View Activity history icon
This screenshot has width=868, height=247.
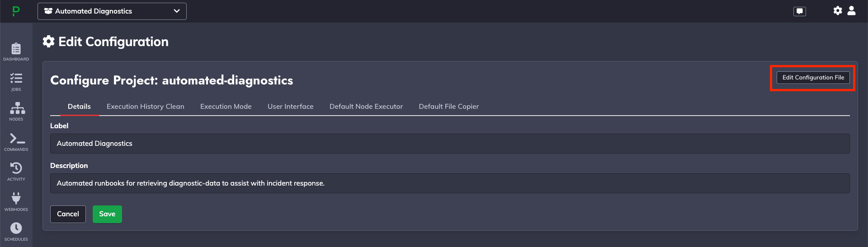16,172
